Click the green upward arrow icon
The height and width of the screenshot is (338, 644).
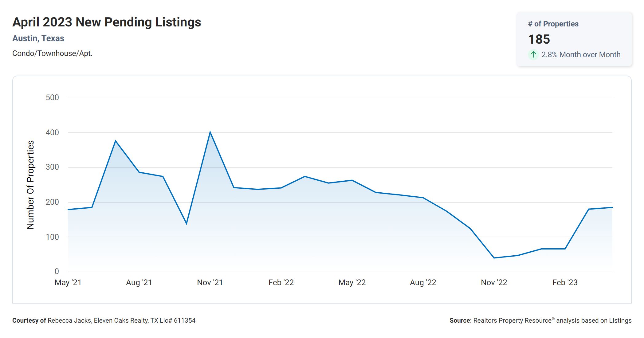(x=533, y=55)
